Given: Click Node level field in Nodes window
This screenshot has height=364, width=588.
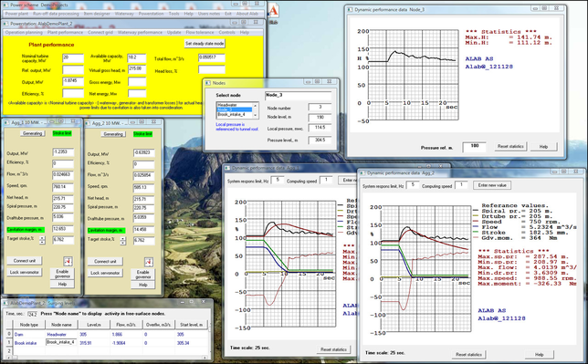Looking at the screenshot, I should point(320,118).
